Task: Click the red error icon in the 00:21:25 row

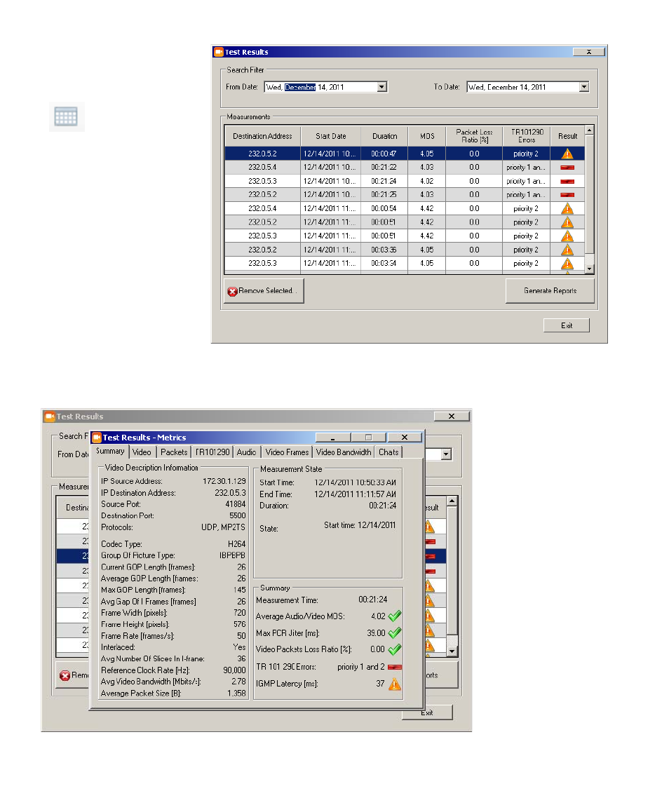Action: [x=567, y=195]
